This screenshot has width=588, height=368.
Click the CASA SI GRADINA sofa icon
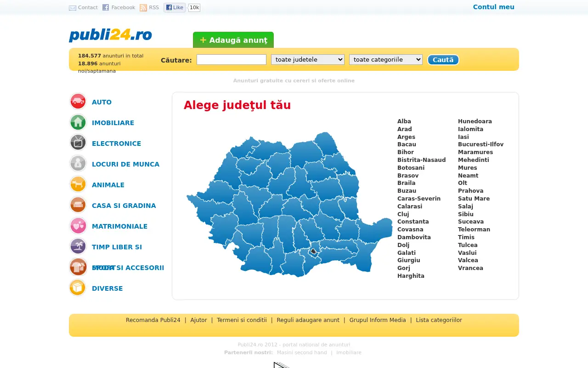(x=78, y=205)
